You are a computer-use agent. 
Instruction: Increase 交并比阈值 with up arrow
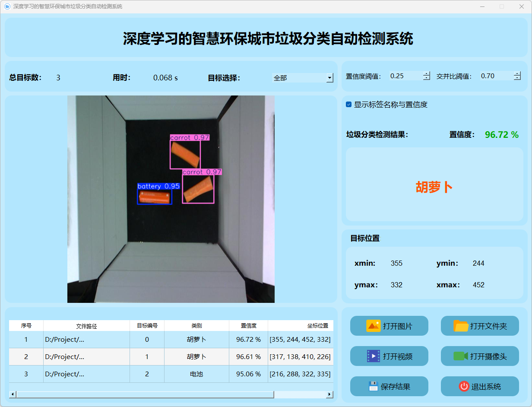[517, 73]
